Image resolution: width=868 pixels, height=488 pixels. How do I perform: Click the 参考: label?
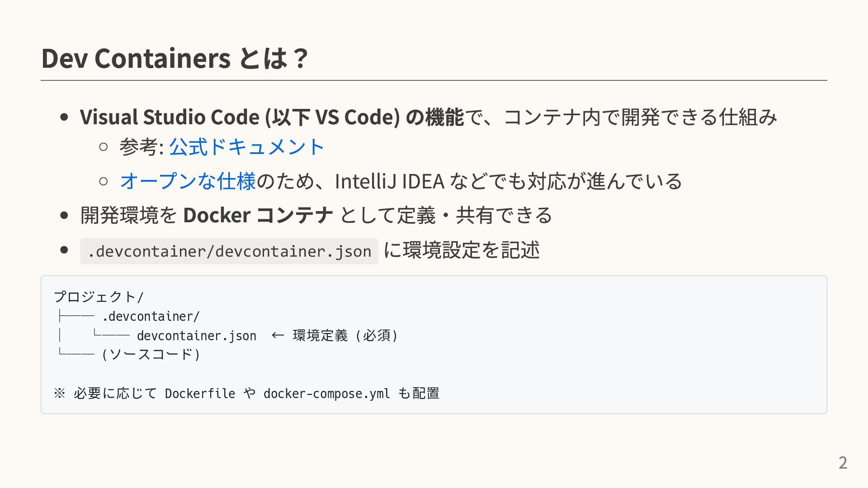coord(141,147)
